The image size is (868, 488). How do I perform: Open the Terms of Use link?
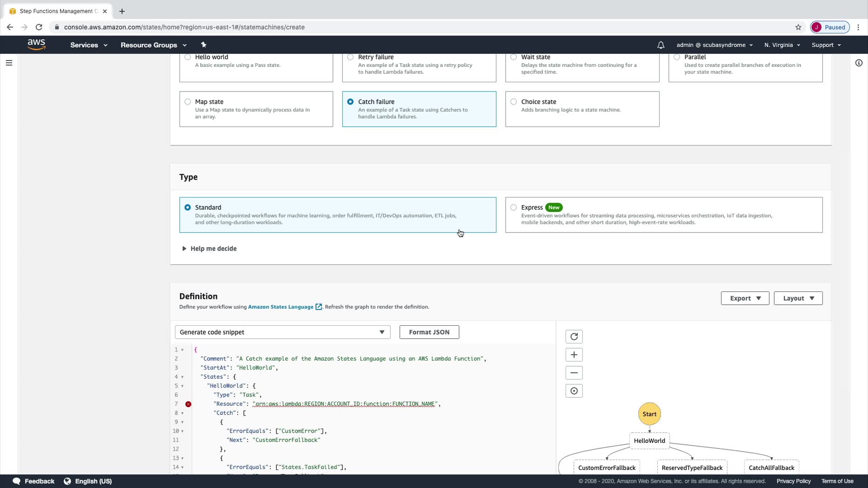pos(837,481)
